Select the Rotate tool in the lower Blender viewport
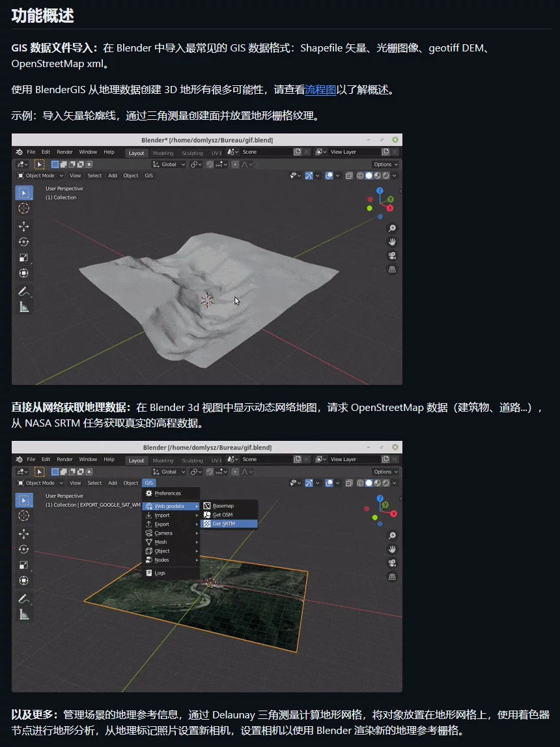 24,549
